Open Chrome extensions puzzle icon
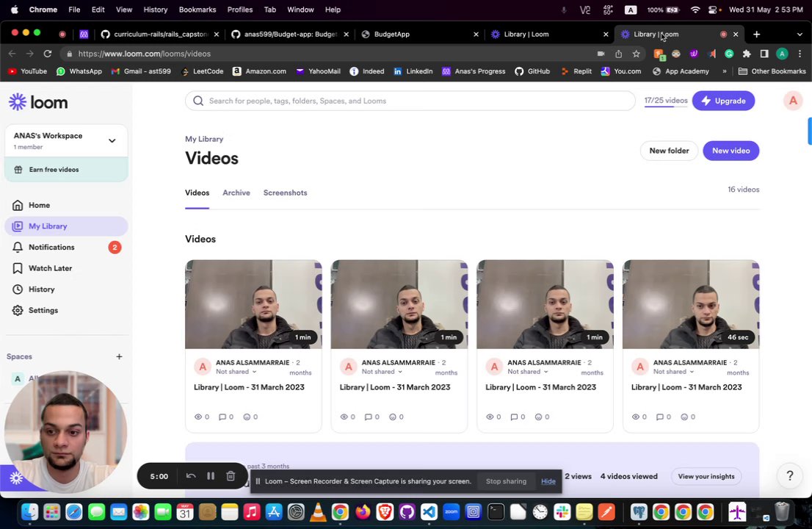Screen dimensions: 812x529 [747, 54]
